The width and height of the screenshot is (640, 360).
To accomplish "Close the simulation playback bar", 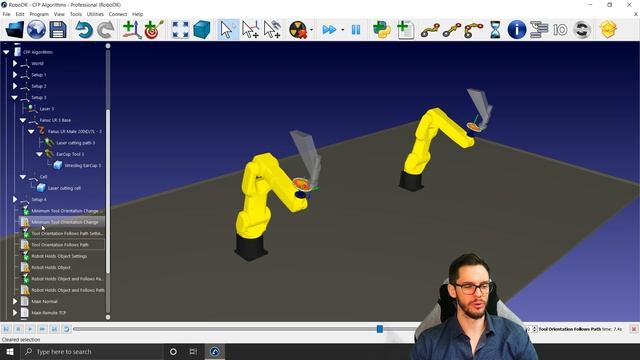I will 633,329.
